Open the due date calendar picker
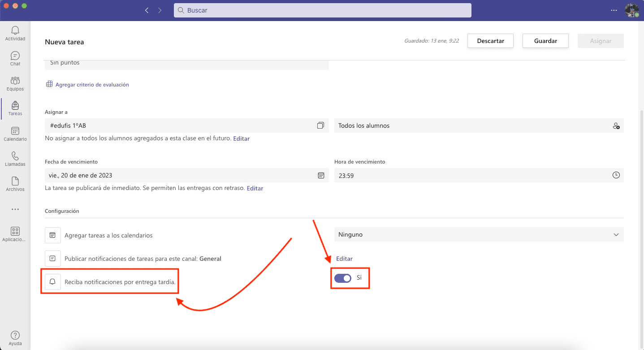The width and height of the screenshot is (644, 350). (x=321, y=176)
